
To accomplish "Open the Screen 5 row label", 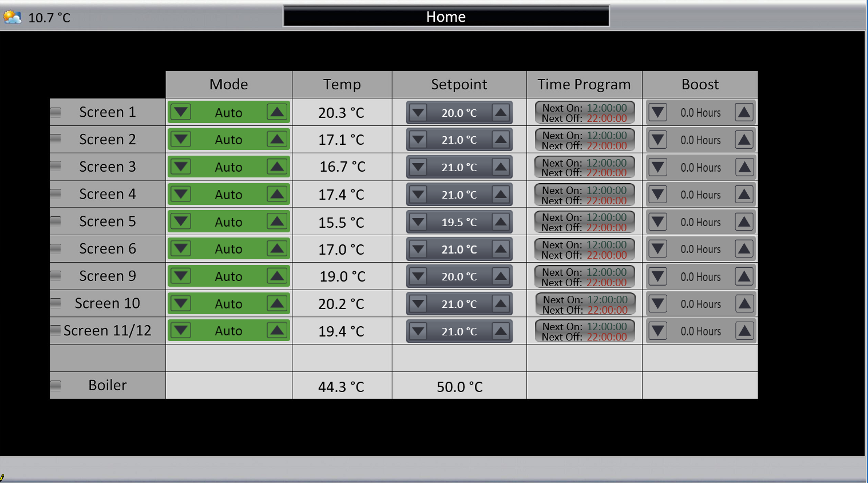I will (x=108, y=221).
